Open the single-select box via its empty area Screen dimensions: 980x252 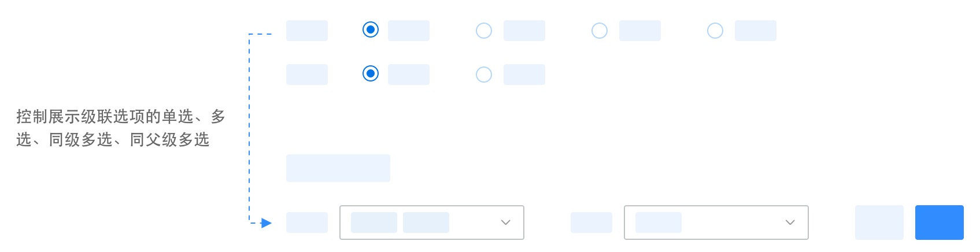[733, 223]
